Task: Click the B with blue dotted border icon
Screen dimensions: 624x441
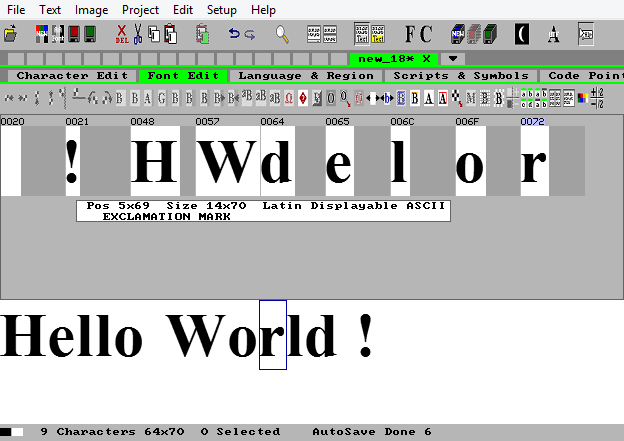Action: [x=401, y=98]
